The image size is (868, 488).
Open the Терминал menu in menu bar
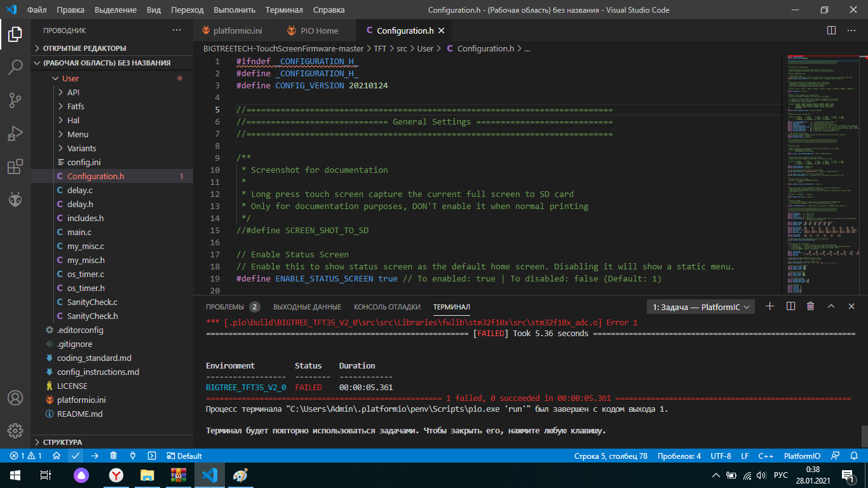coord(284,10)
